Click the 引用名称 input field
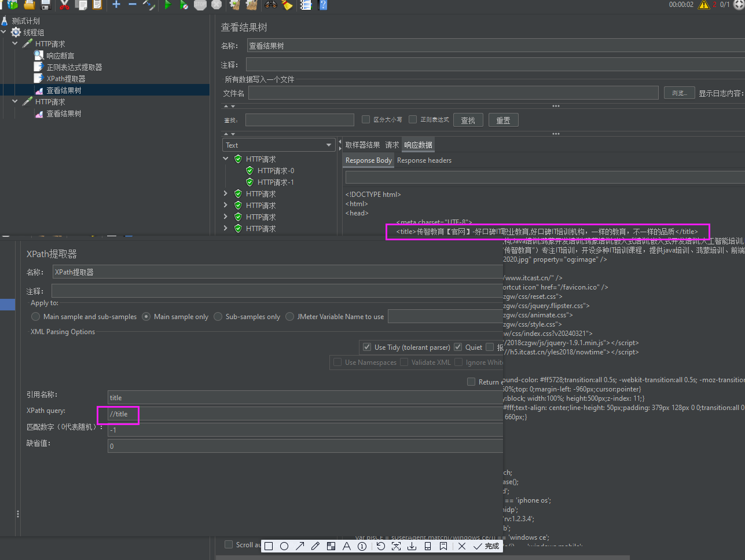The height and width of the screenshot is (560, 745). pyautogui.click(x=305, y=398)
